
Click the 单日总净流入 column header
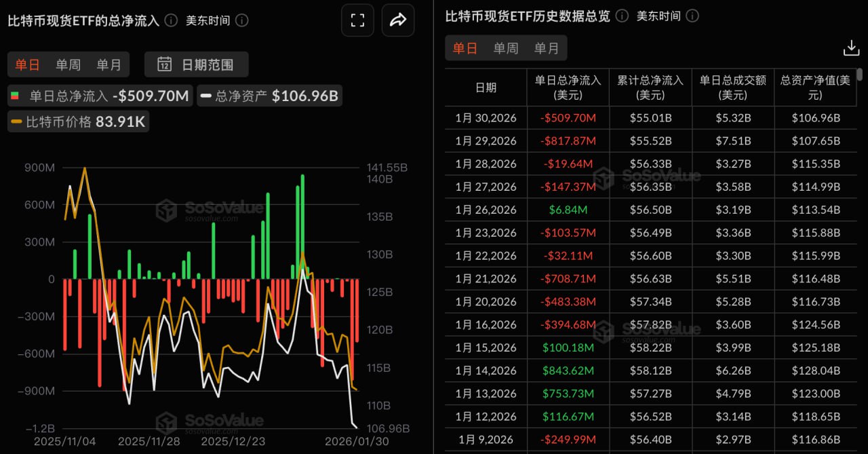click(x=568, y=88)
